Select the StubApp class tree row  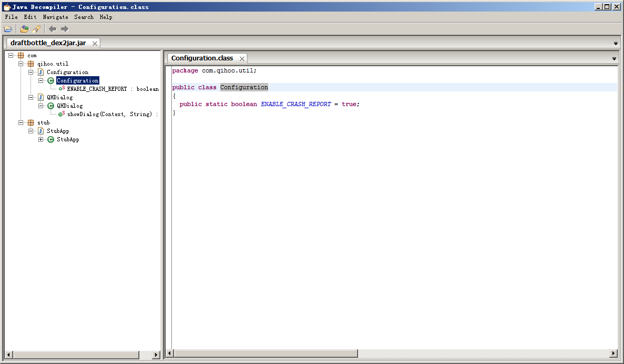tap(68, 139)
